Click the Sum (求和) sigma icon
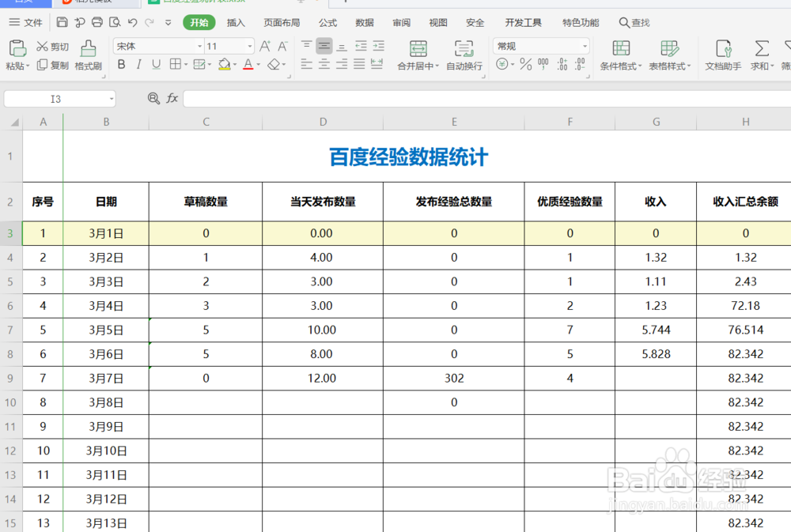791x532 pixels. tap(762, 48)
